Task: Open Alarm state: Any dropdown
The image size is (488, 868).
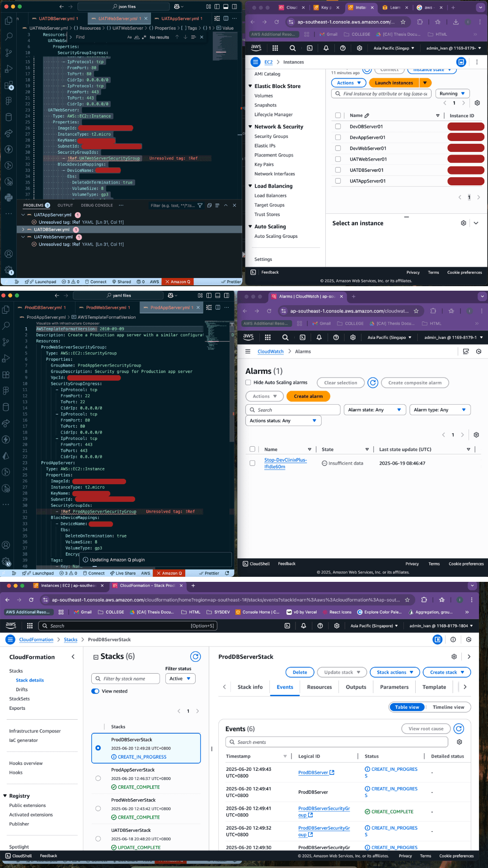Action: [375, 410]
